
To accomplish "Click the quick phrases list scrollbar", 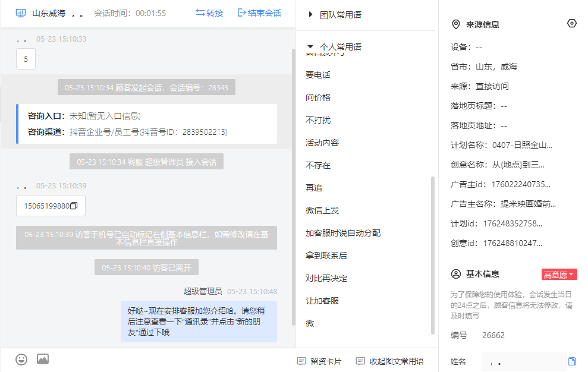I will 433,255.
